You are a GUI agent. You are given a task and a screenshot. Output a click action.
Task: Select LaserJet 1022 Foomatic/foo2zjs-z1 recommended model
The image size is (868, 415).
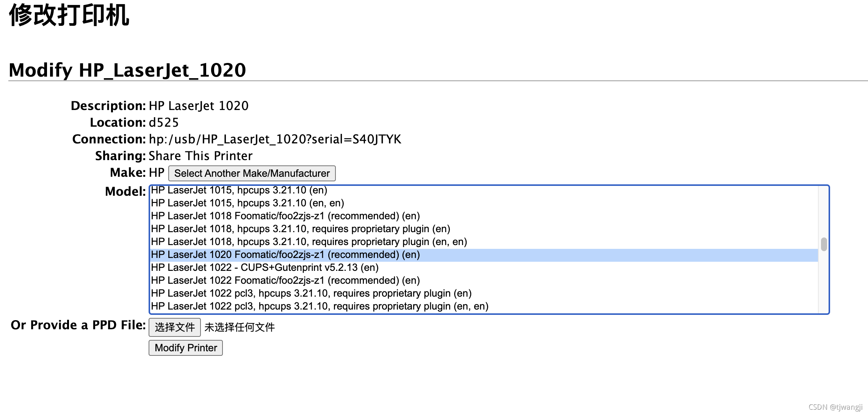tap(285, 281)
